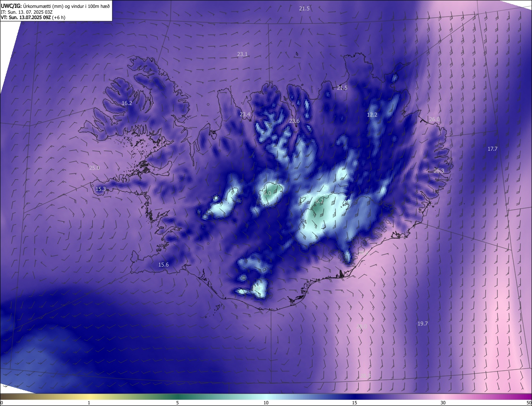The width and height of the screenshot is (532, 406).
Task: Click the 21.5 label by the northeast coast
Action: pos(342,88)
